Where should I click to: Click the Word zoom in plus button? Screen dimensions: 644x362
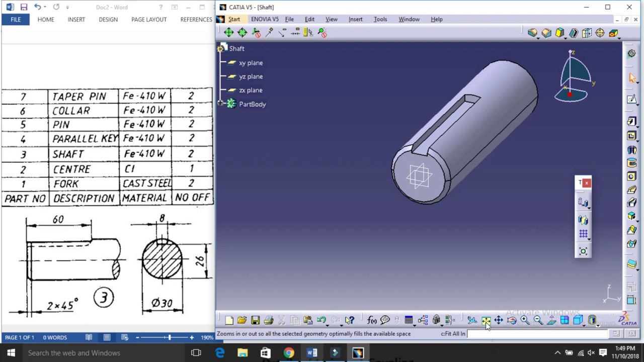192,337
